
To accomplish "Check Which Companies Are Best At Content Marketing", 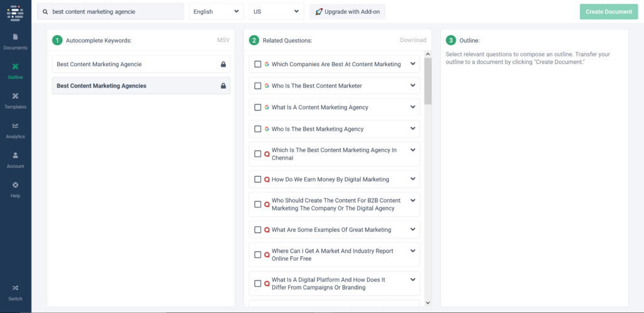I will [x=257, y=64].
